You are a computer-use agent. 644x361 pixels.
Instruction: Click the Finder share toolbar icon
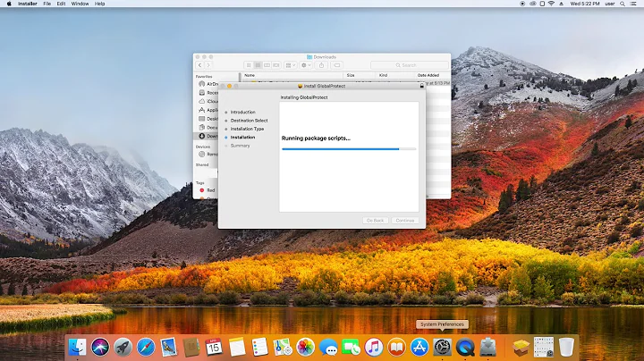tap(322, 65)
